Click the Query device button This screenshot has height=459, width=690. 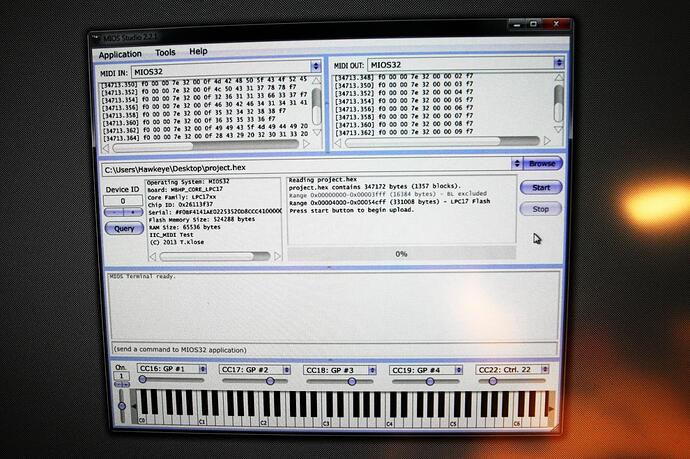pyautogui.click(x=123, y=228)
